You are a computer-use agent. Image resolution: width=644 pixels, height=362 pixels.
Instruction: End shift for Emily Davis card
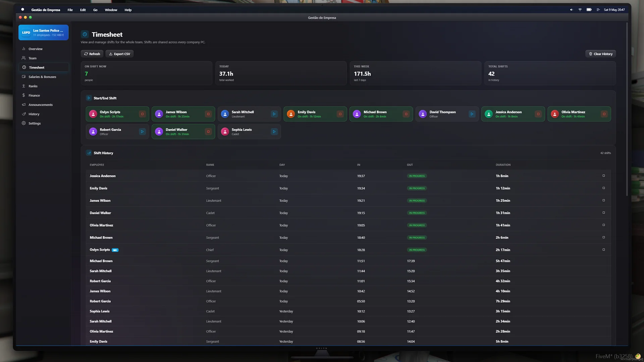point(340,114)
